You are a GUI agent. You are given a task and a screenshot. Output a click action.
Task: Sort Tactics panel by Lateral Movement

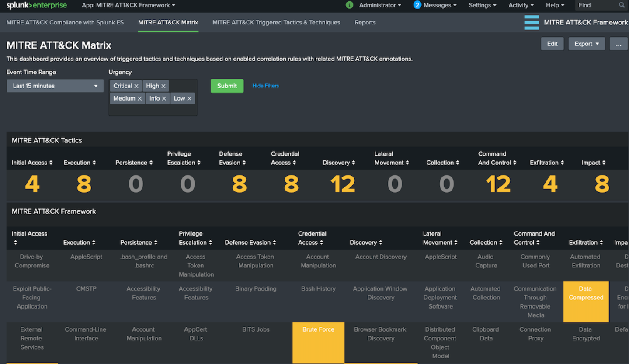[392, 158]
